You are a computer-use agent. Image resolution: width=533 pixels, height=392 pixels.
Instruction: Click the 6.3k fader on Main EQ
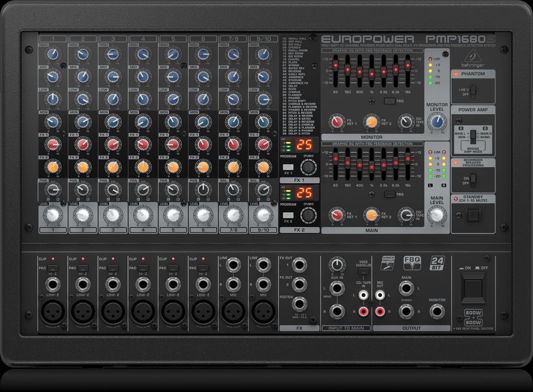pos(396,162)
